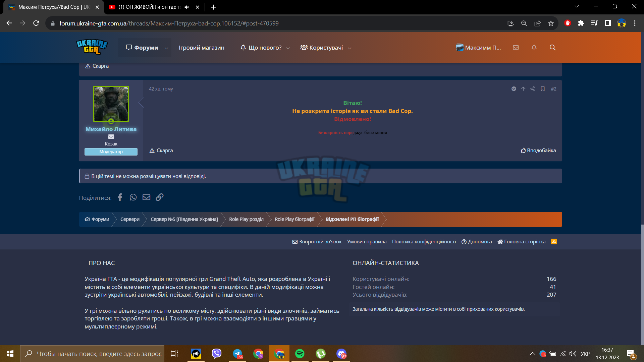Viewport: 644px width, 362px height.
Task: Open the Максимм П... account menu
Action: tap(478, 48)
